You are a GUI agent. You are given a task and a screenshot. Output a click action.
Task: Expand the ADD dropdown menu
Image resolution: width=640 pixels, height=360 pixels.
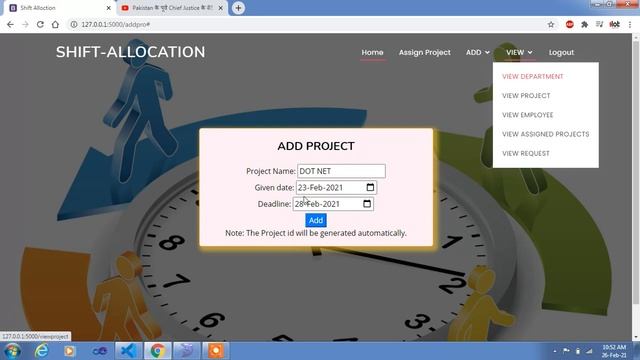[x=478, y=52]
